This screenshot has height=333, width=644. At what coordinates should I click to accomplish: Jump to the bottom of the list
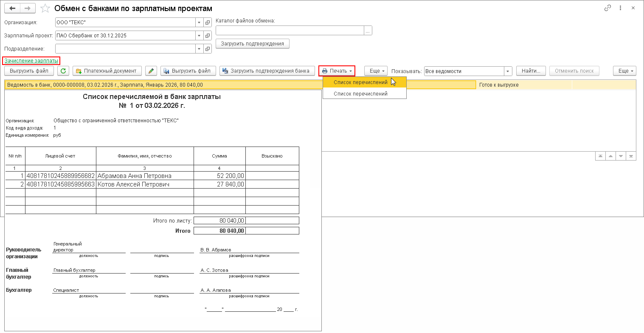(x=631, y=156)
